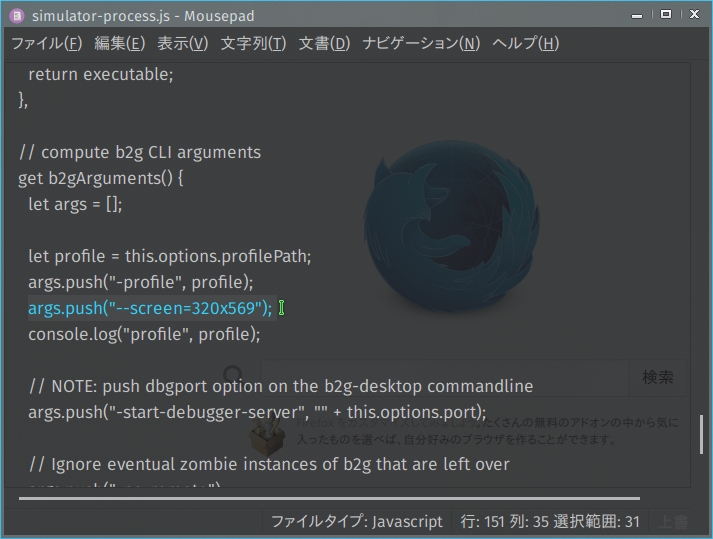This screenshot has width=713, height=539.
Task: Click the comment '// compute b2g CLI arguments'
Action: [x=140, y=152]
